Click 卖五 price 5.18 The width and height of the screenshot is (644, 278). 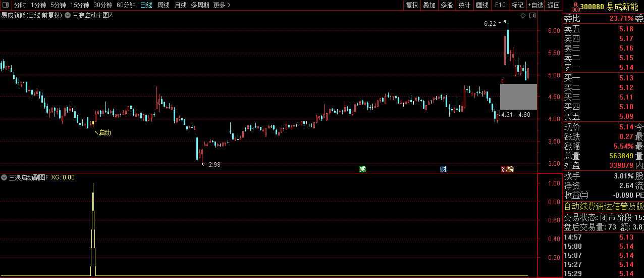click(626, 29)
